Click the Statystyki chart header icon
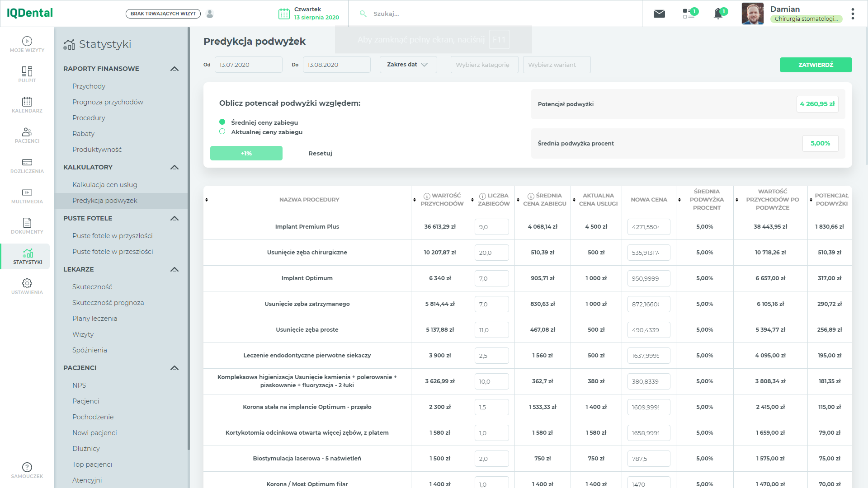 click(69, 44)
